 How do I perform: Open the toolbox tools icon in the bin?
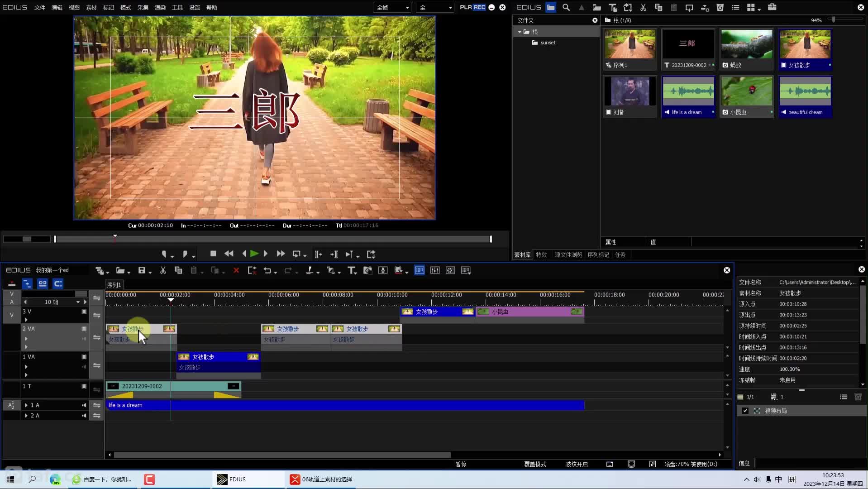[772, 7]
